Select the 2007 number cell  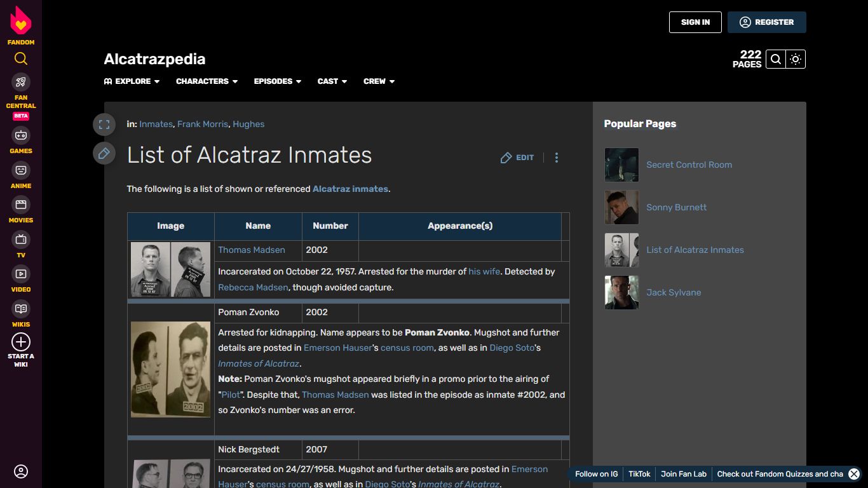(x=330, y=450)
